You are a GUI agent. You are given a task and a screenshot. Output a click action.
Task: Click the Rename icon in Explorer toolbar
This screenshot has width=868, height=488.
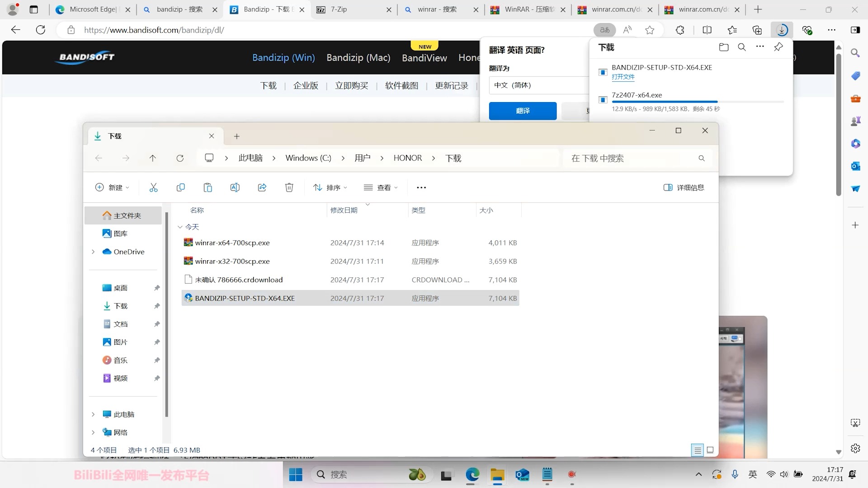tap(235, 188)
